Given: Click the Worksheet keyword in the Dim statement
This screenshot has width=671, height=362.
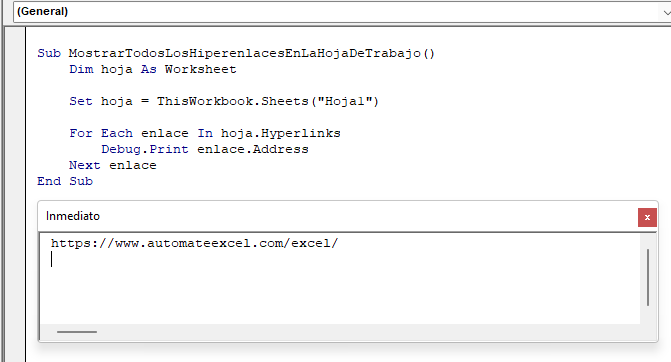Looking at the screenshot, I should pyautogui.click(x=201, y=69).
